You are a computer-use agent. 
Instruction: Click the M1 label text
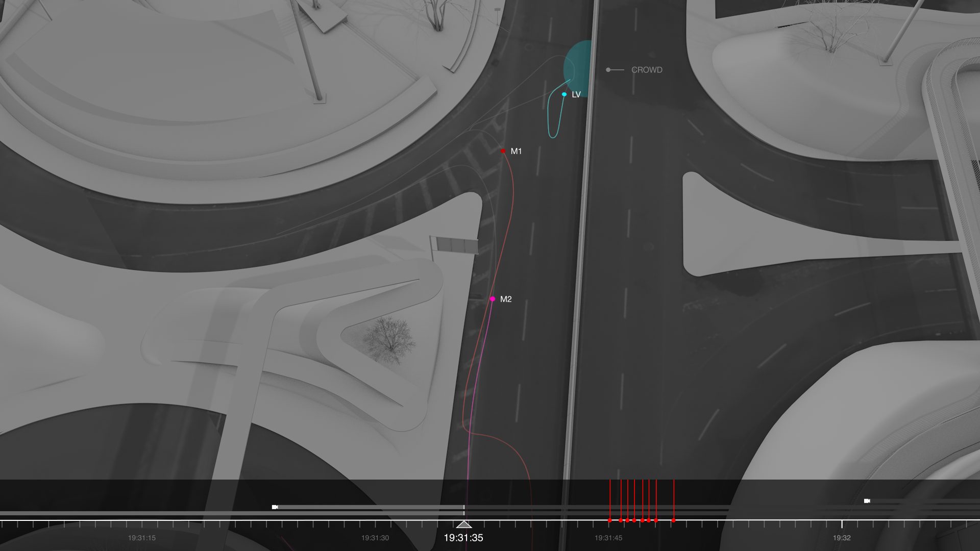[x=516, y=152]
